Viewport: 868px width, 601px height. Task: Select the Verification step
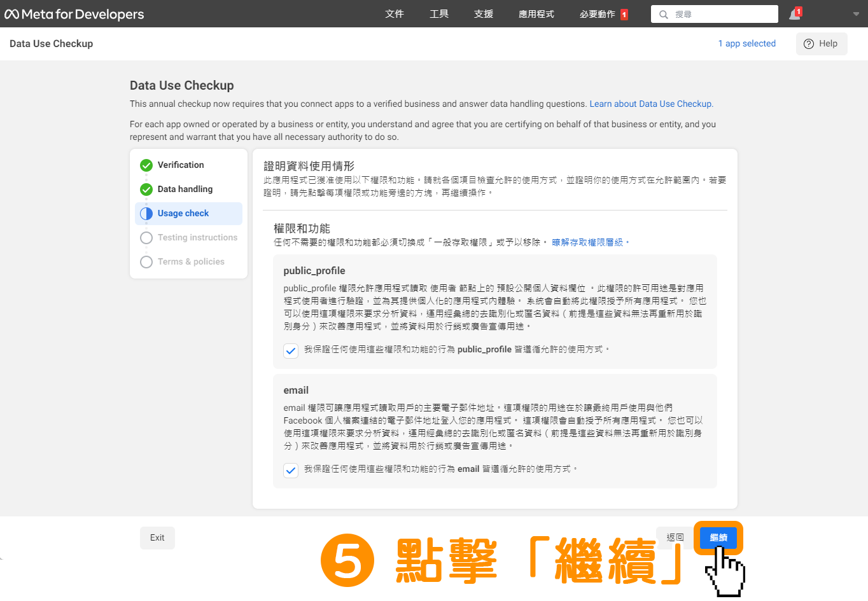(x=188, y=165)
